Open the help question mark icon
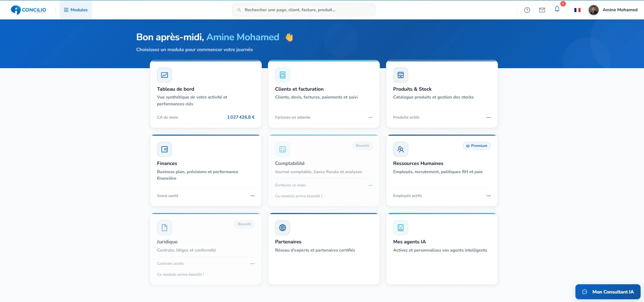Viewport: 644px width, 302px height. (x=527, y=10)
